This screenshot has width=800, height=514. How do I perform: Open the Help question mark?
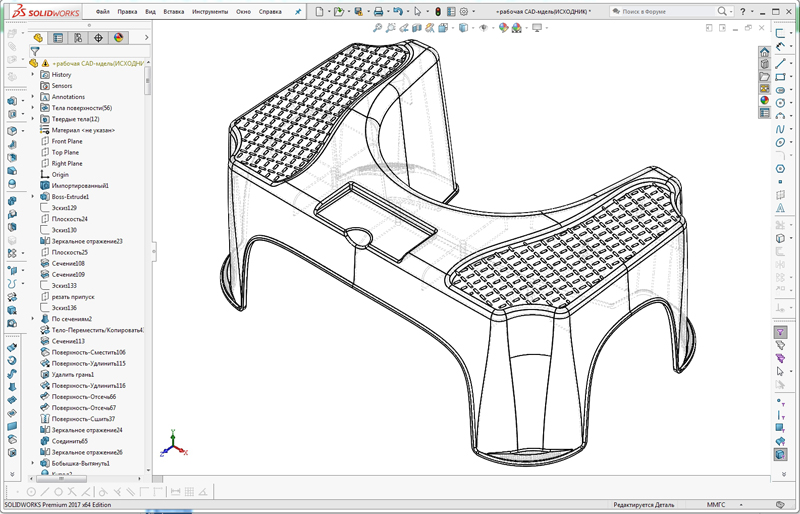743,11
